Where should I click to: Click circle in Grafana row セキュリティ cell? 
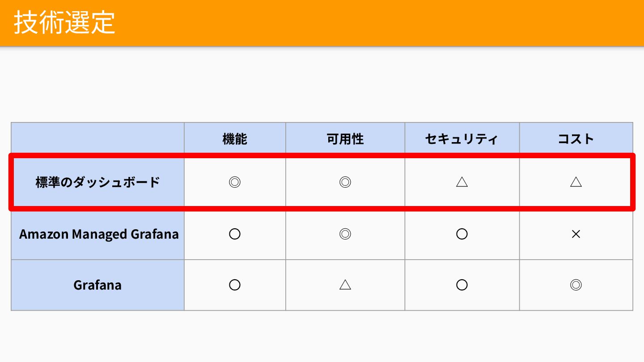[462, 285]
